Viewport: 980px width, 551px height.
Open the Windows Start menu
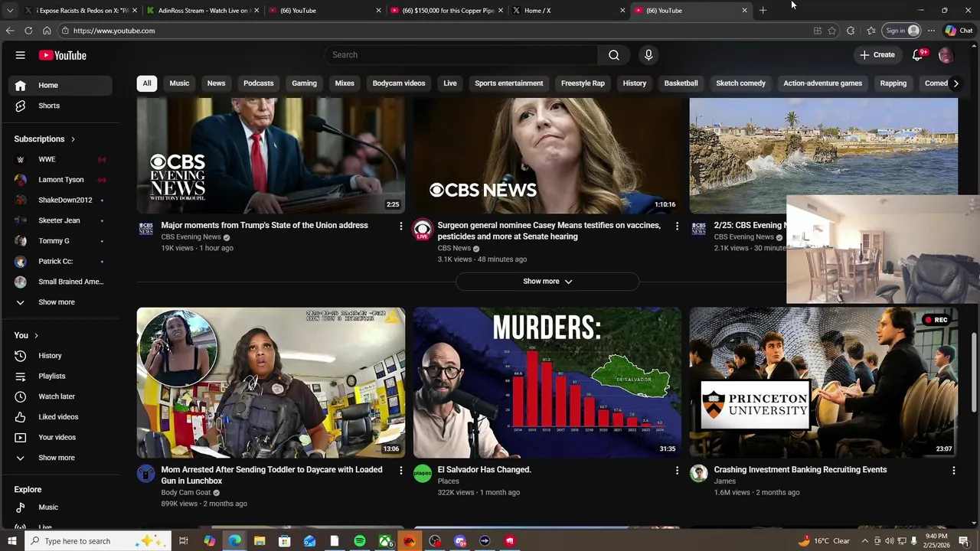click(x=11, y=541)
